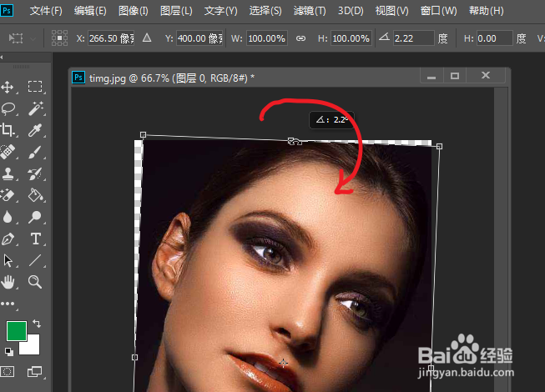
Task: Open the 图像(I) menu
Action: click(134, 11)
